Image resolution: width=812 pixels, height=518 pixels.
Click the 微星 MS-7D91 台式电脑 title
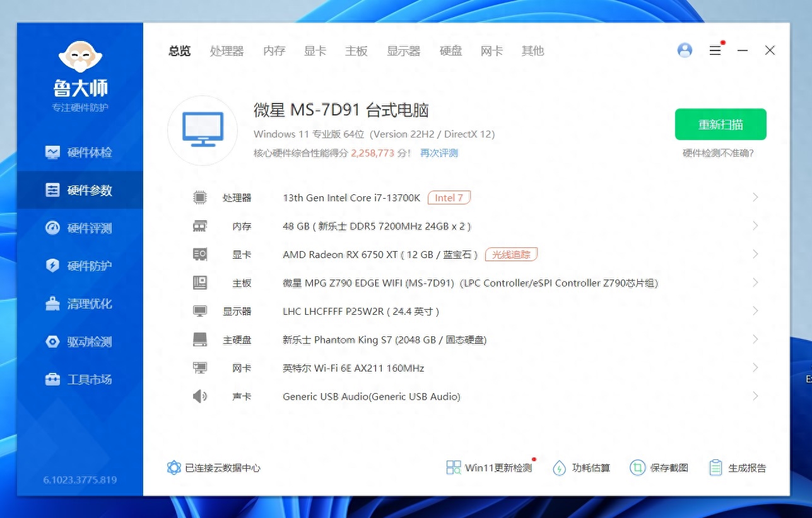[x=341, y=110]
